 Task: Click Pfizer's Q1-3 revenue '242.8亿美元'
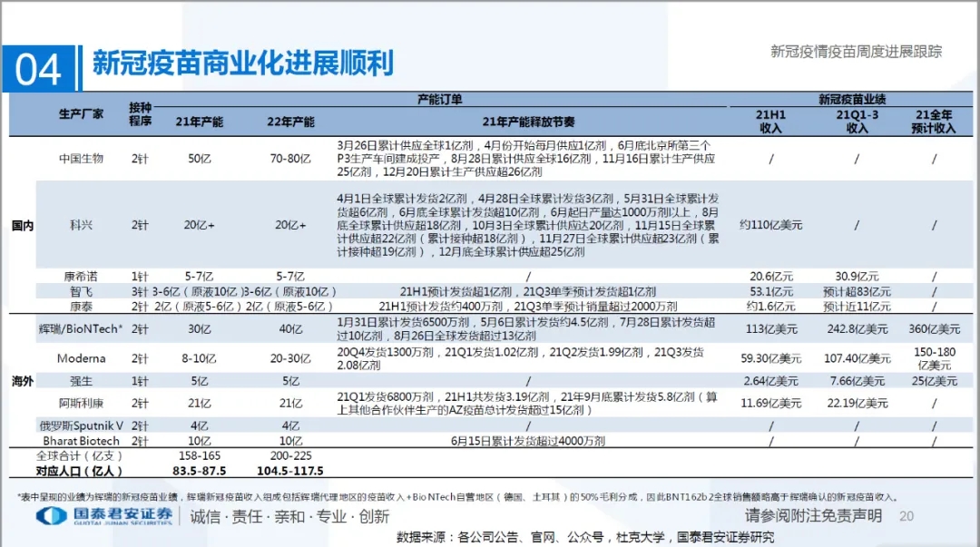click(x=857, y=328)
